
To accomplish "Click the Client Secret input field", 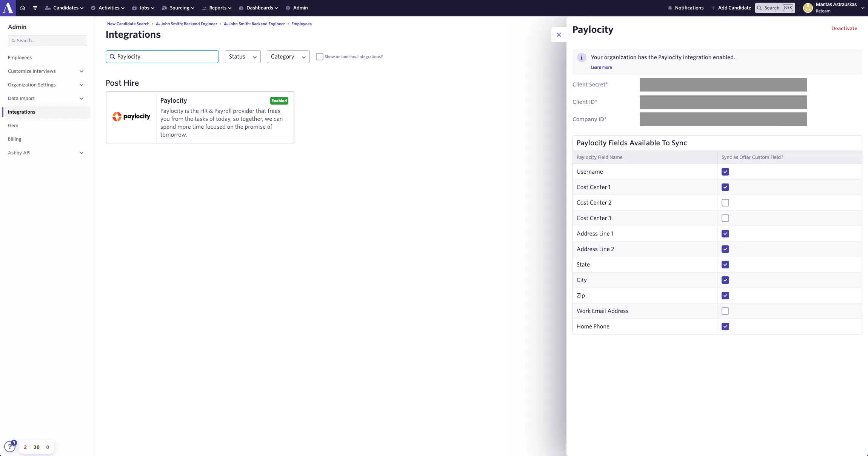I will 723,85.
